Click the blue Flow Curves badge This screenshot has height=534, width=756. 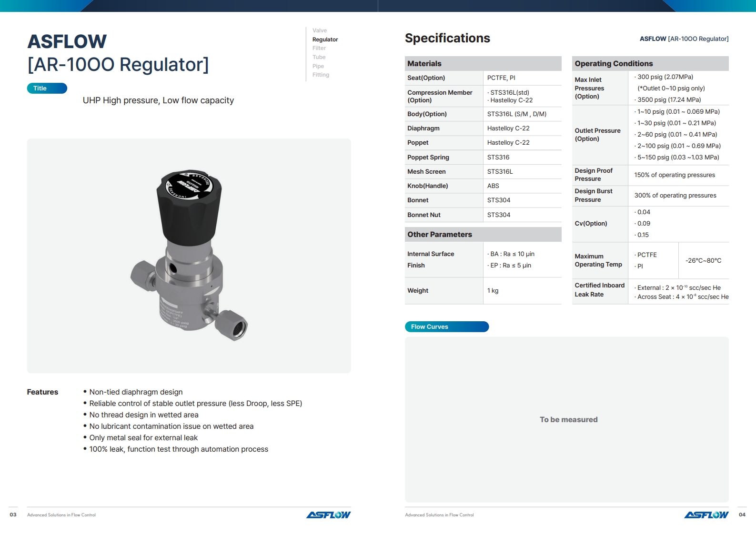[x=446, y=327]
